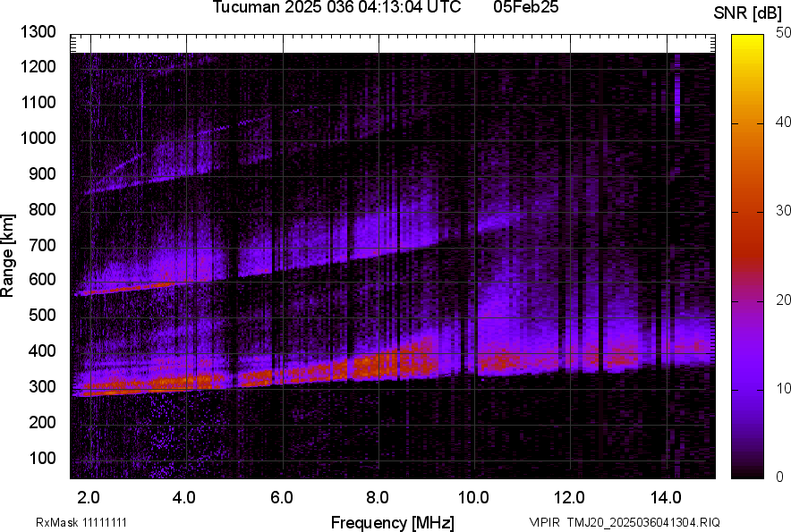
Task: Click the 8.0 frequency tick label
Action: [x=378, y=498]
